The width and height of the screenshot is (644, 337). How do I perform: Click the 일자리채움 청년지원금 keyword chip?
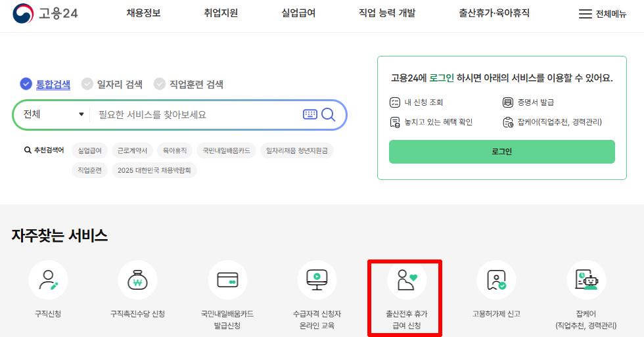coord(297,150)
